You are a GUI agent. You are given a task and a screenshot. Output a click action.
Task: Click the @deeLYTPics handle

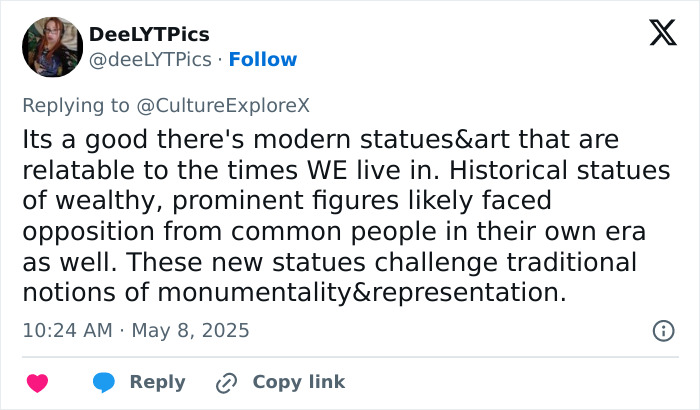[150, 59]
